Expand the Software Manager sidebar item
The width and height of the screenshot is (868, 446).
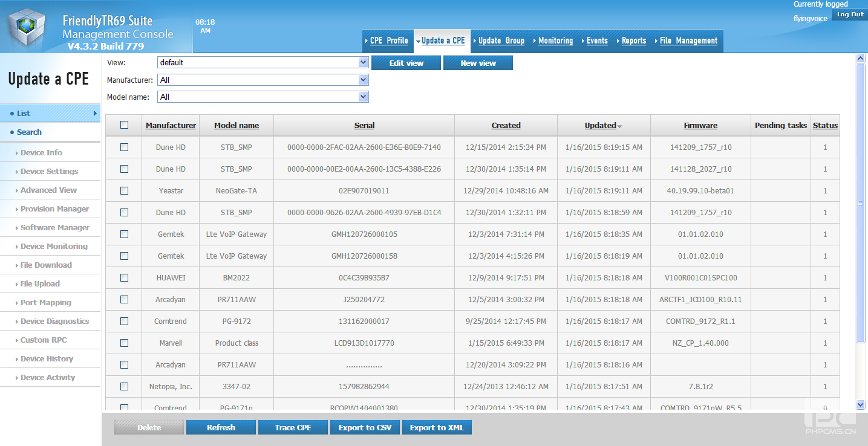pyautogui.click(x=50, y=228)
